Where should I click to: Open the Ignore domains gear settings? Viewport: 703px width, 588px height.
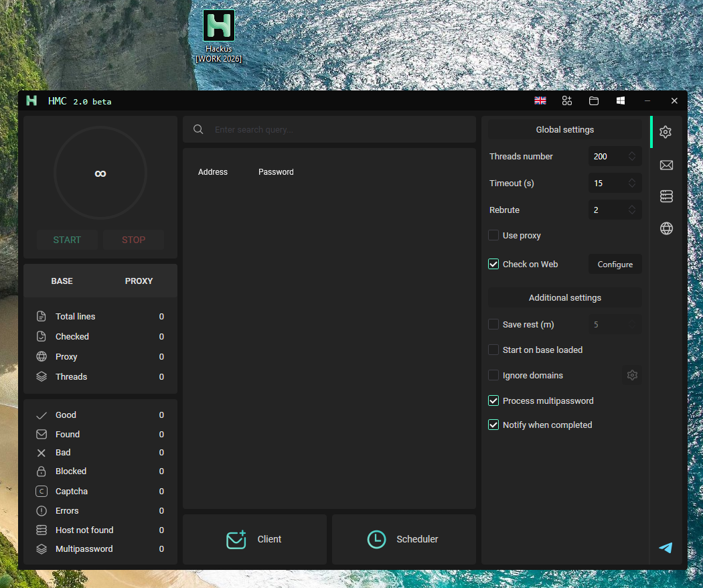[632, 375]
